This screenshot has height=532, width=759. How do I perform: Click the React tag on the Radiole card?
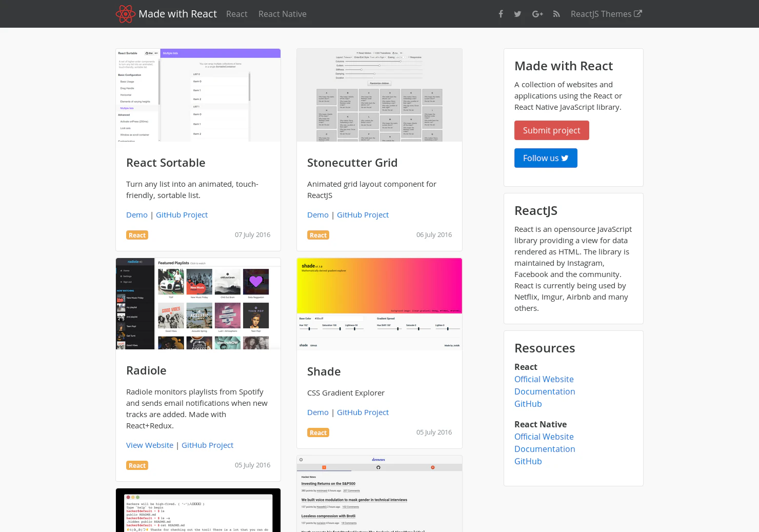pos(137,465)
